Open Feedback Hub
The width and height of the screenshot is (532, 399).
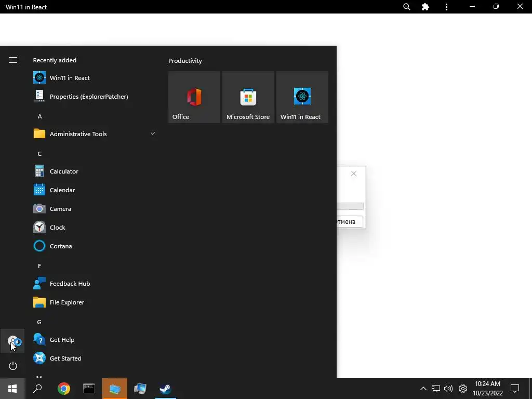click(95, 283)
